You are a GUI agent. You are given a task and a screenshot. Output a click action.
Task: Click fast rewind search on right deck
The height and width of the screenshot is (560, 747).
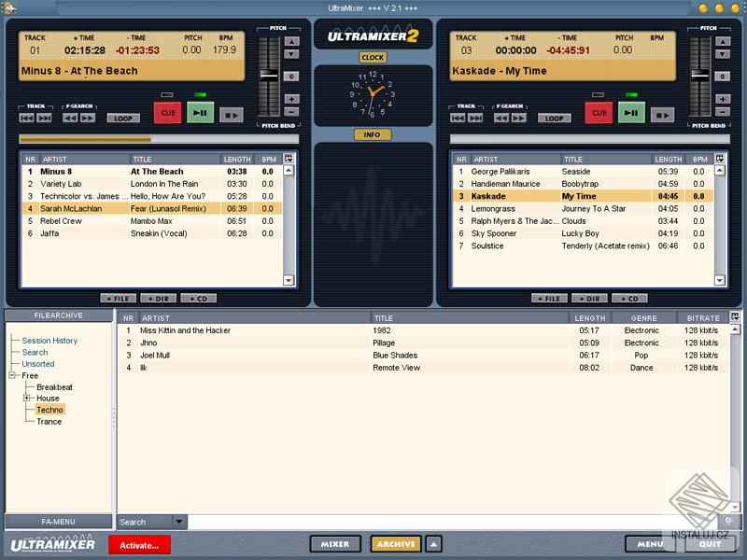click(x=501, y=118)
